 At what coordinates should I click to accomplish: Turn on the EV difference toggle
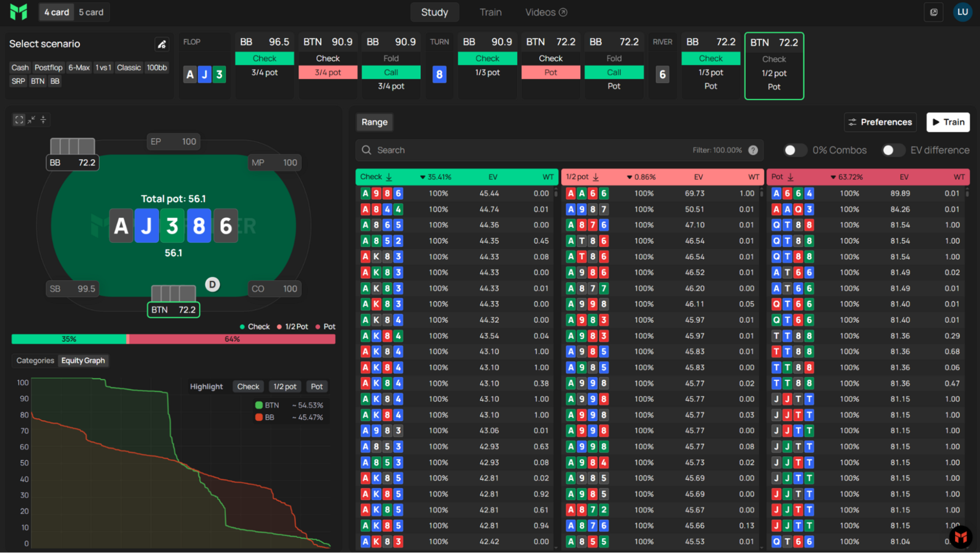coord(892,150)
